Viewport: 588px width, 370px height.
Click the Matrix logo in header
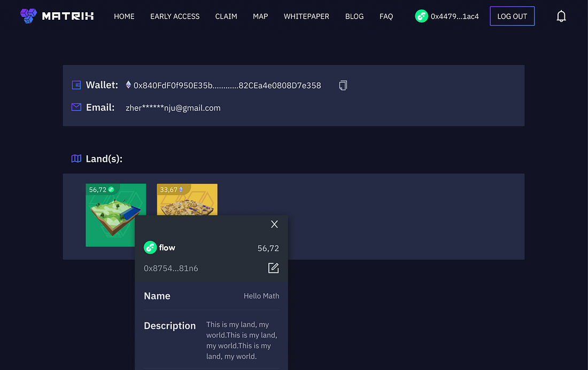(57, 16)
